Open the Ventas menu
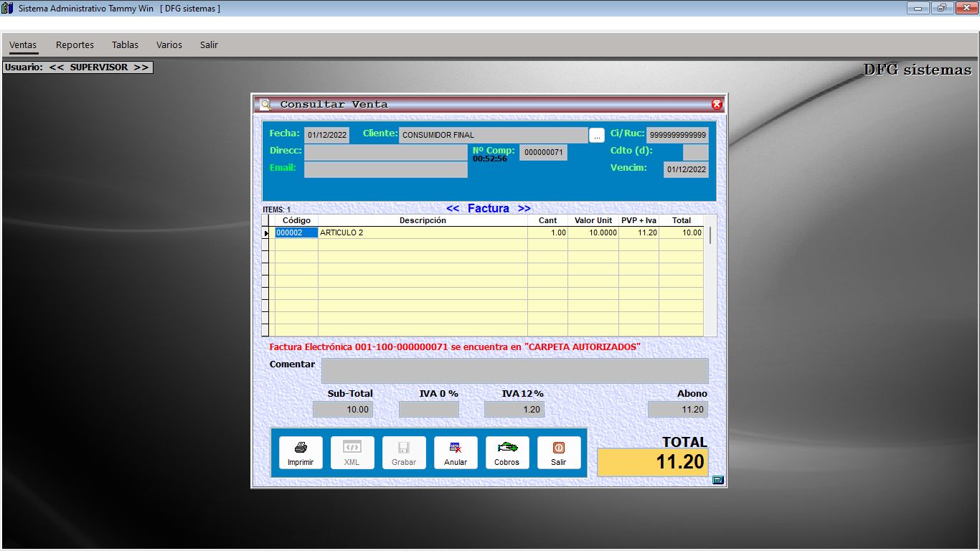Viewport: 980px width, 551px height. coord(23,44)
